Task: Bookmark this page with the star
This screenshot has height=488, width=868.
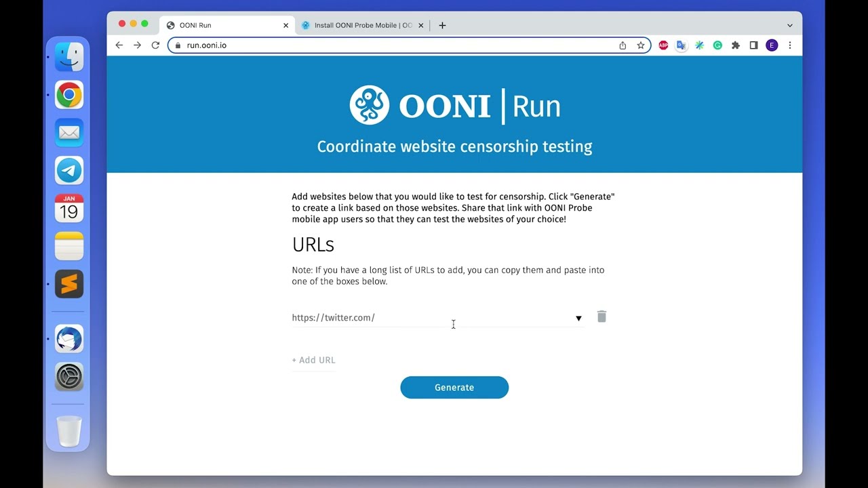Action: pyautogui.click(x=640, y=45)
